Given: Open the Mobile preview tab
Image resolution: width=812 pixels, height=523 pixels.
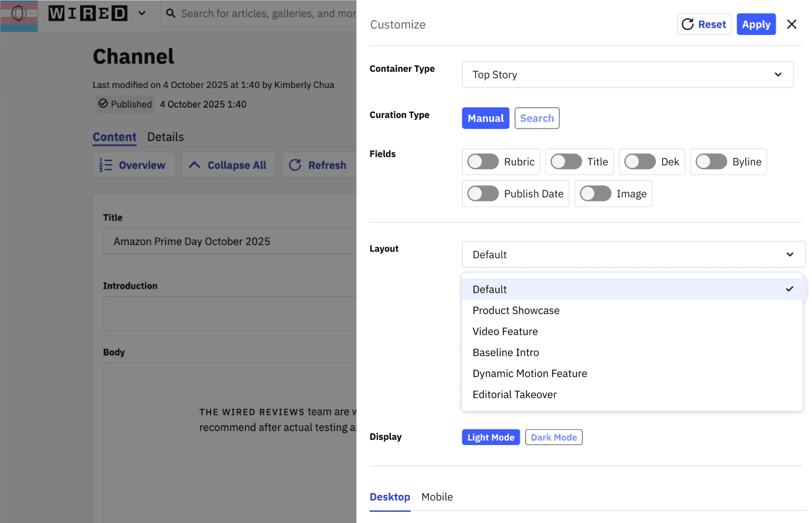Looking at the screenshot, I should pos(437,497).
